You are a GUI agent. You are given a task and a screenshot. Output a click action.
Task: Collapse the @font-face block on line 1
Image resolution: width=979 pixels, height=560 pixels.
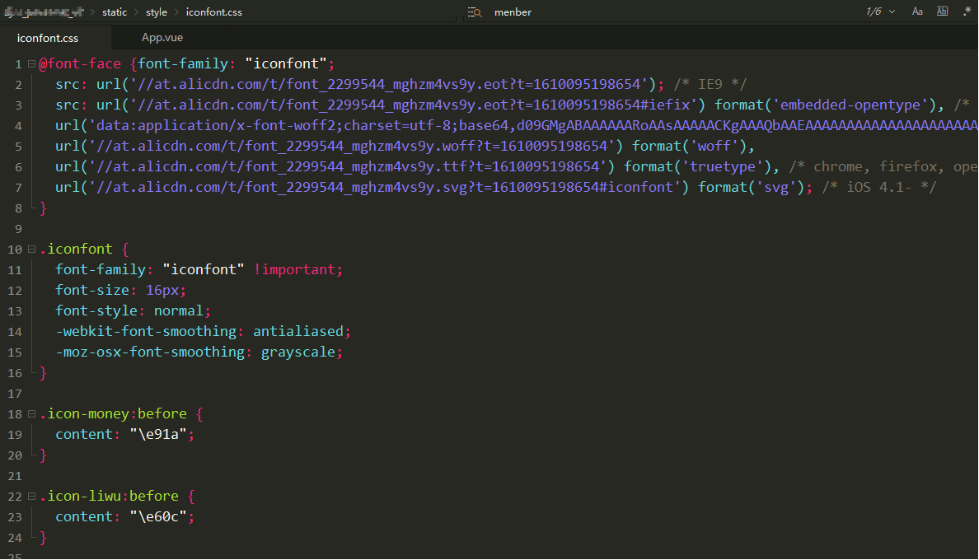tap(31, 63)
